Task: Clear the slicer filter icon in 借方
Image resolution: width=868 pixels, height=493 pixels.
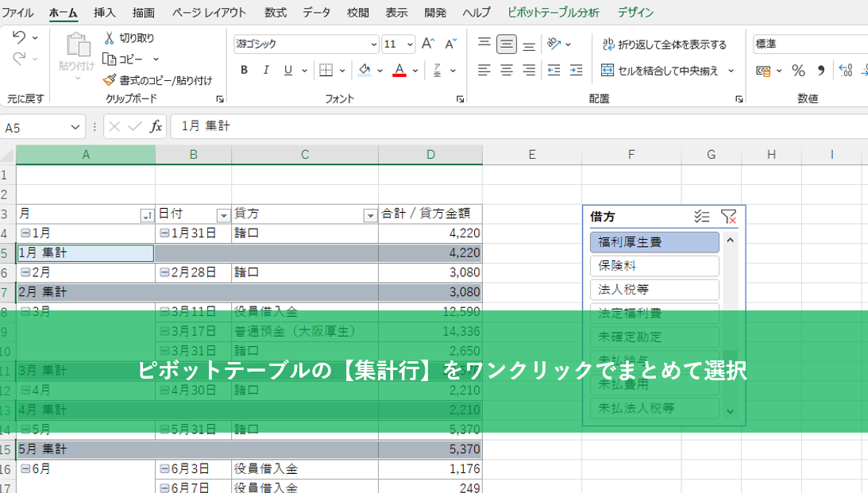Action: tap(728, 217)
